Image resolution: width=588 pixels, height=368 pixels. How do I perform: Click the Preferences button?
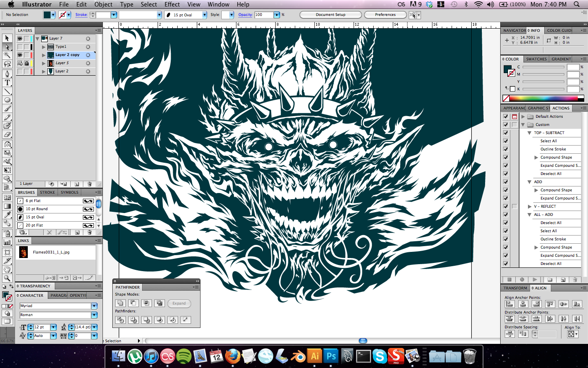pyautogui.click(x=385, y=15)
